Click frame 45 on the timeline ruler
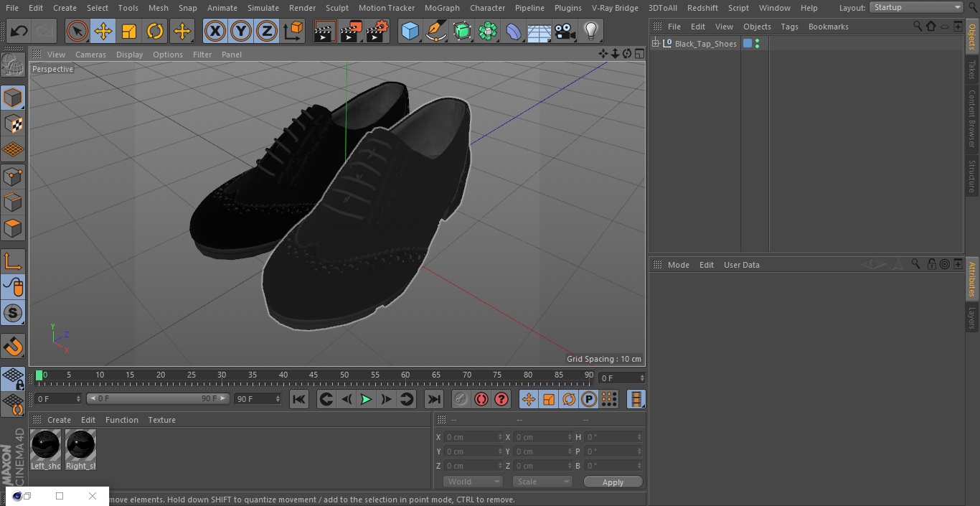980x506 pixels. point(314,375)
